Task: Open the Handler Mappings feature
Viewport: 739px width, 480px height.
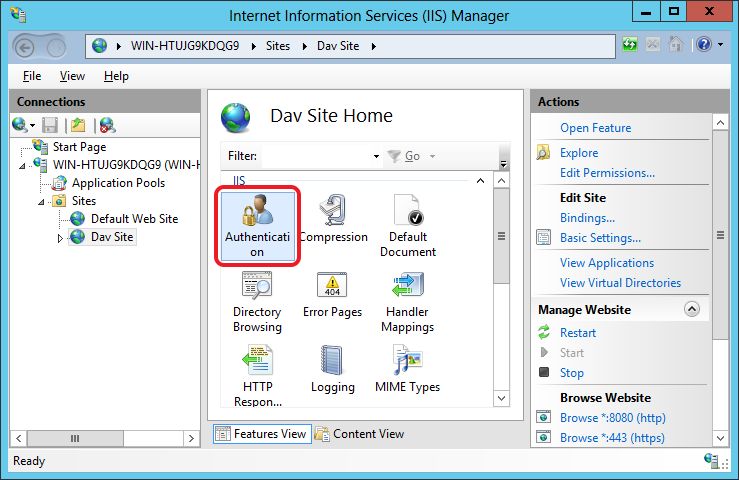Action: (x=408, y=302)
